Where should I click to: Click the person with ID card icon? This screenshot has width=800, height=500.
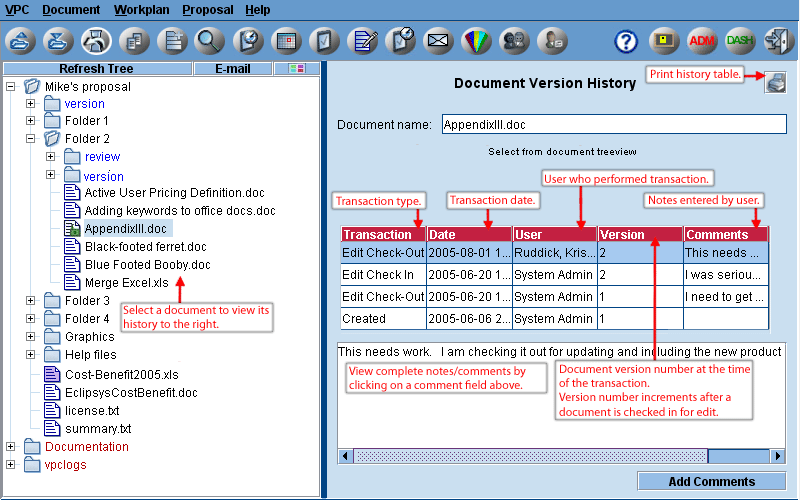[553, 41]
